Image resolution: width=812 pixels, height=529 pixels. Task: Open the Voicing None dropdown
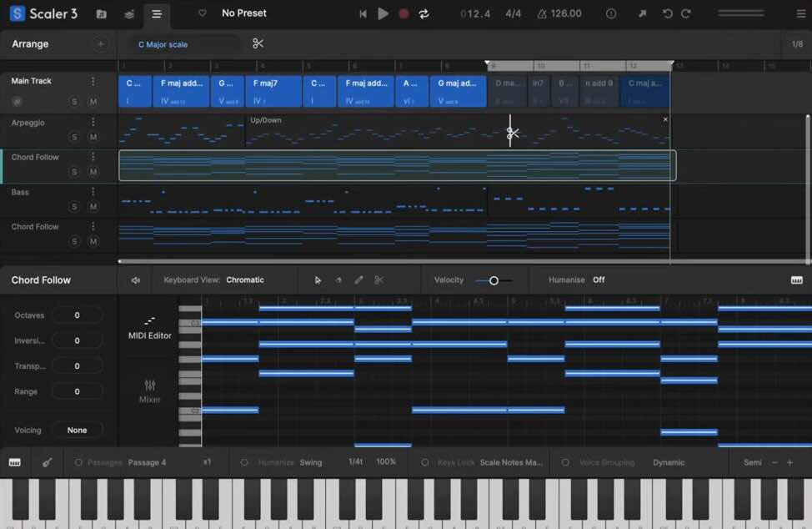(x=77, y=431)
